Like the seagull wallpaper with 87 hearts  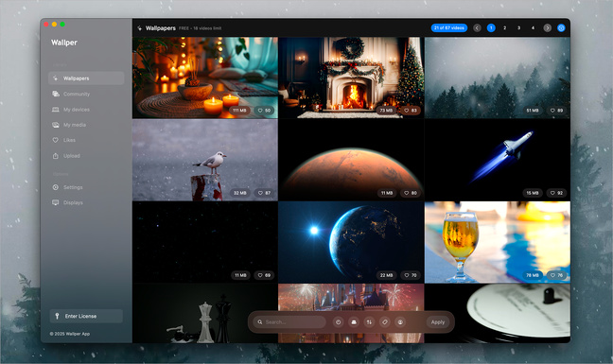(264, 193)
